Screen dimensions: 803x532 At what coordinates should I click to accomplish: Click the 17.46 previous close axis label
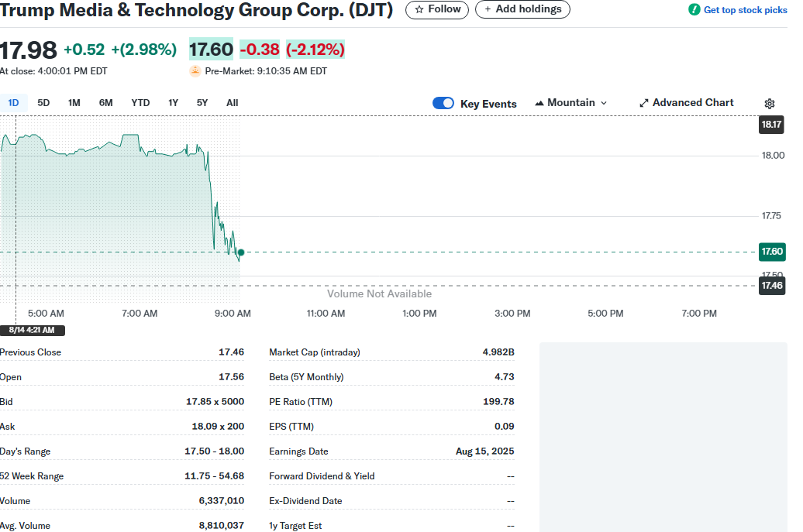point(771,286)
